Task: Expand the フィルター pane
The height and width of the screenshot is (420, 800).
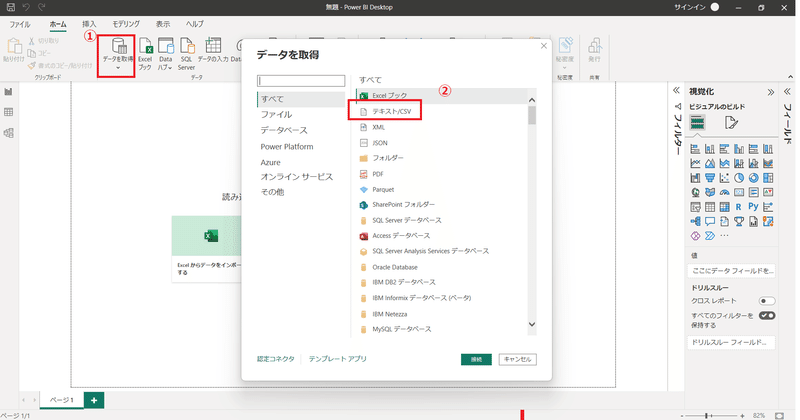Action: pyautogui.click(x=677, y=90)
